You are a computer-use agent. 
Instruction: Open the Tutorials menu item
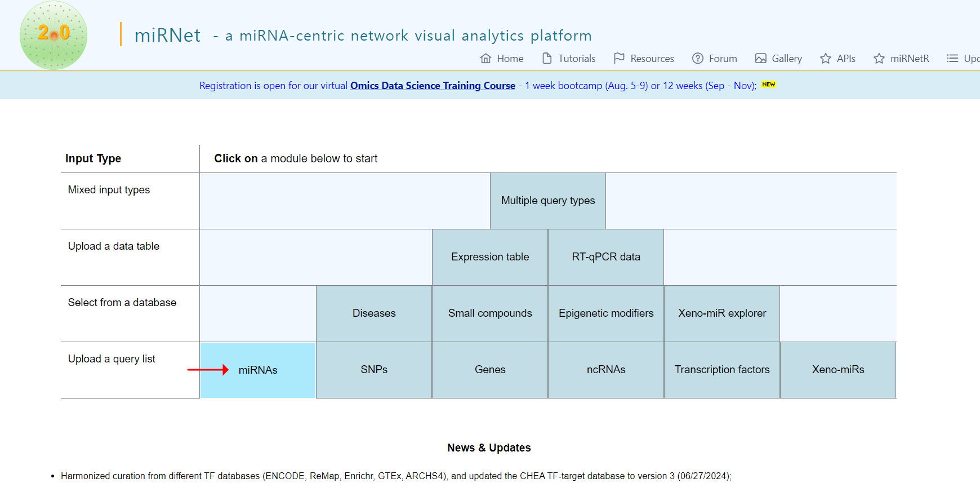(x=569, y=58)
